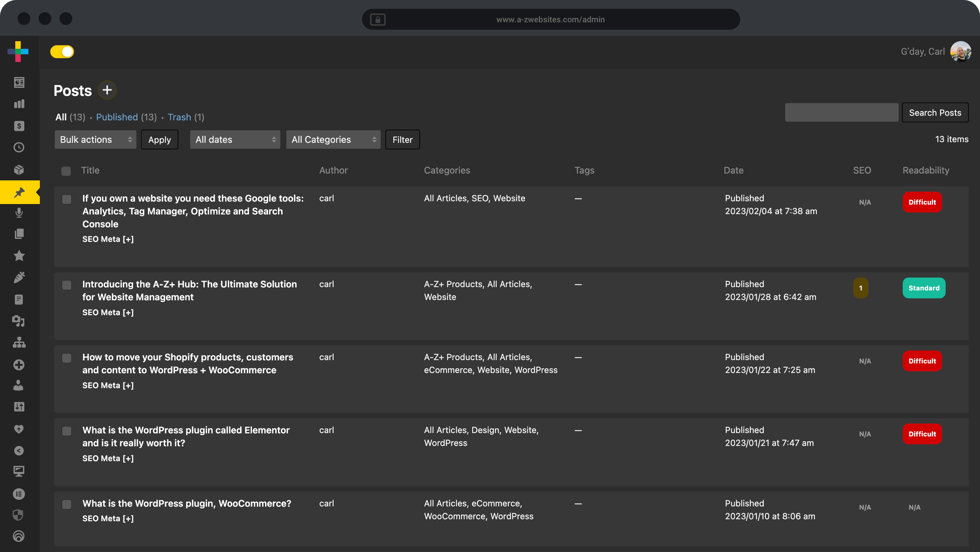Image resolution: width=980 pixels, height=552 pixels.
Task: Check the Elementor post checkbox
Action: pyautogui.click(x=67, y=431)
